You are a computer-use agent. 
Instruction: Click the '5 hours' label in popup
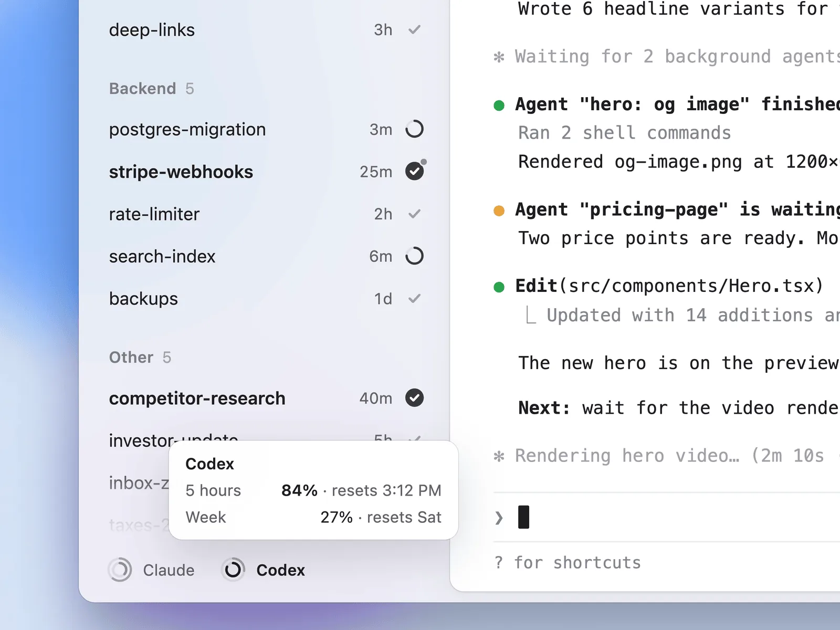213,490
